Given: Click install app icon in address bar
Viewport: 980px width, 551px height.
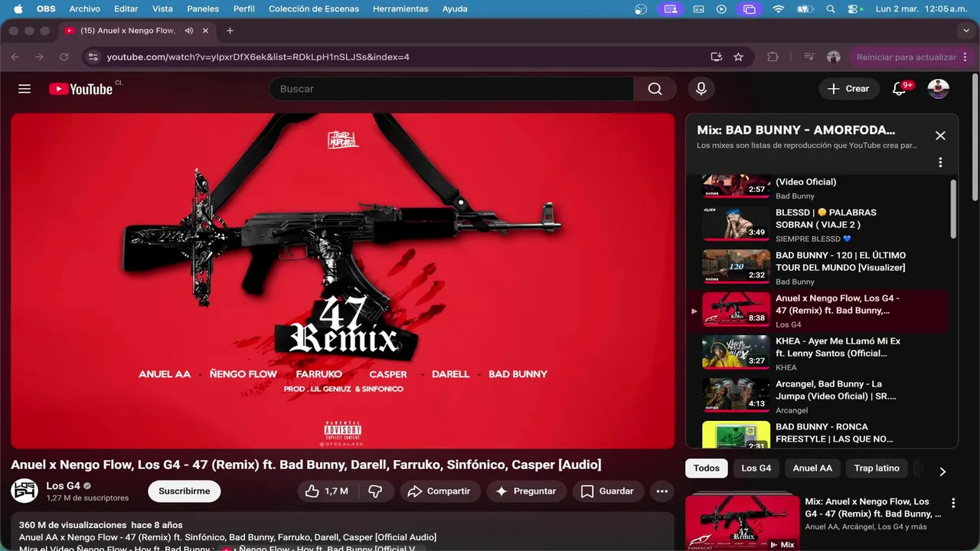Looking at the screenshot, I should pyautogui.click(x=716, y=57).
